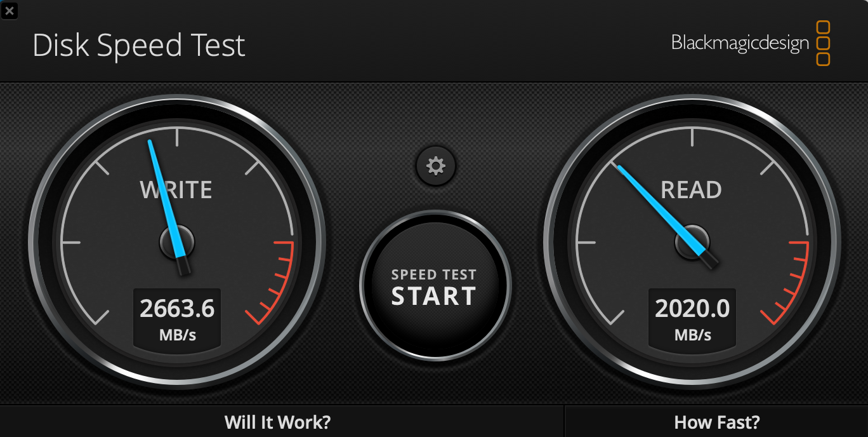Click the top tick of WRITE gauge
868x437 pixels.
coord(177,137)
